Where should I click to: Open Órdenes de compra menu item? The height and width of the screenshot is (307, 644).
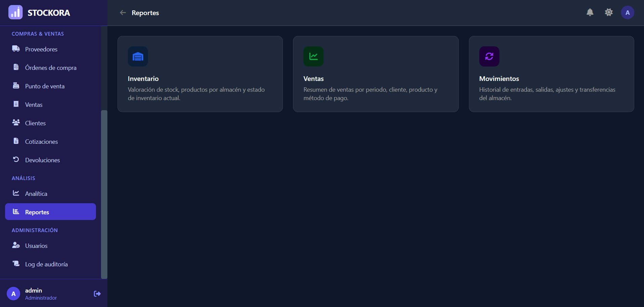point(50,68)
